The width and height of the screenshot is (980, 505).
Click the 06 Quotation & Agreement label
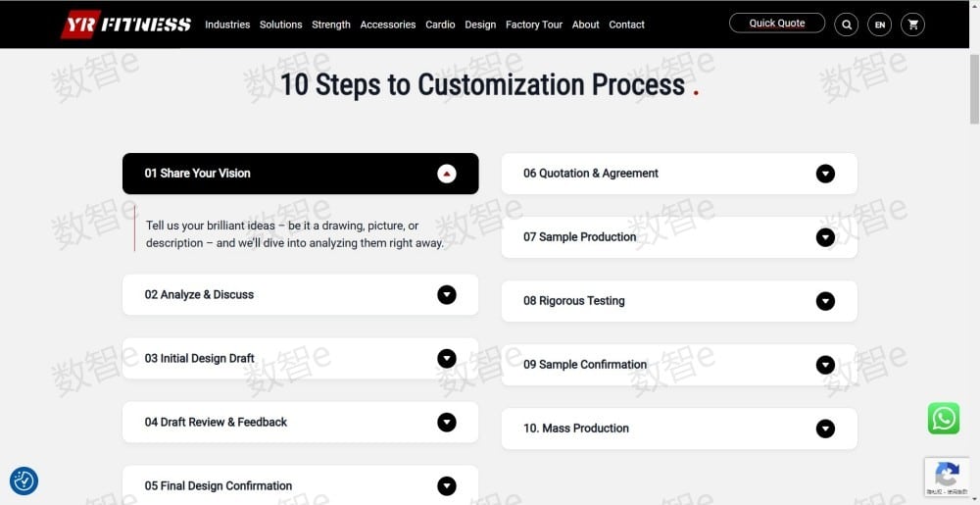[591, 174]
